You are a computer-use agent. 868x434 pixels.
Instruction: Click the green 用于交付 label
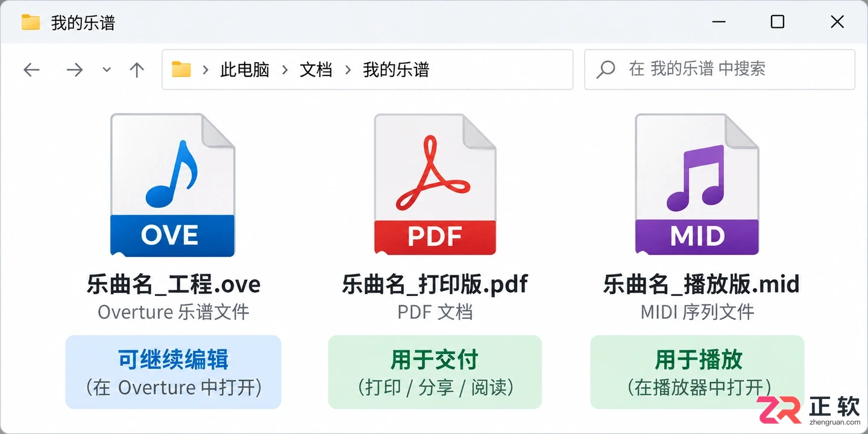[435, 359]
